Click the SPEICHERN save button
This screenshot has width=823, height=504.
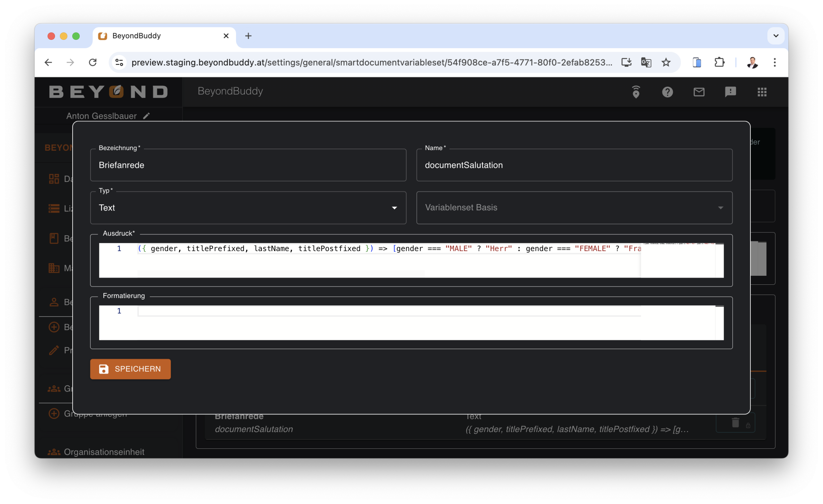click(130, 369)
